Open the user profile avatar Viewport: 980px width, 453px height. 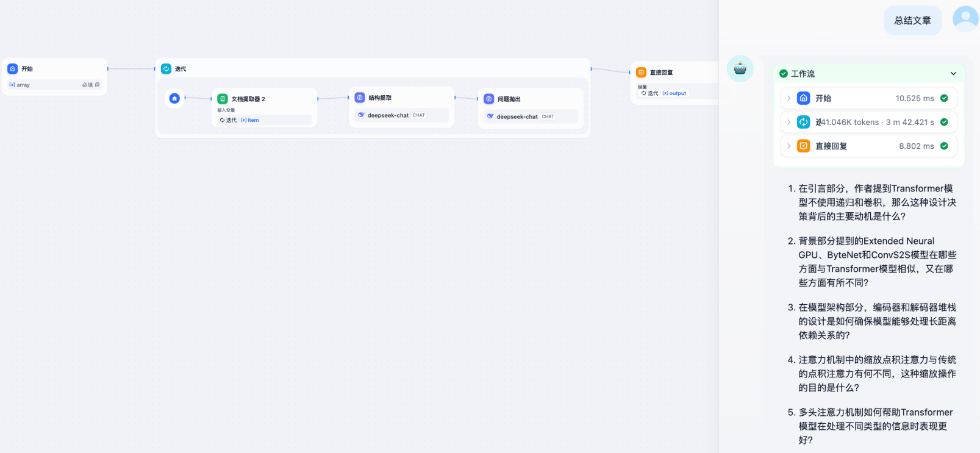965,19
